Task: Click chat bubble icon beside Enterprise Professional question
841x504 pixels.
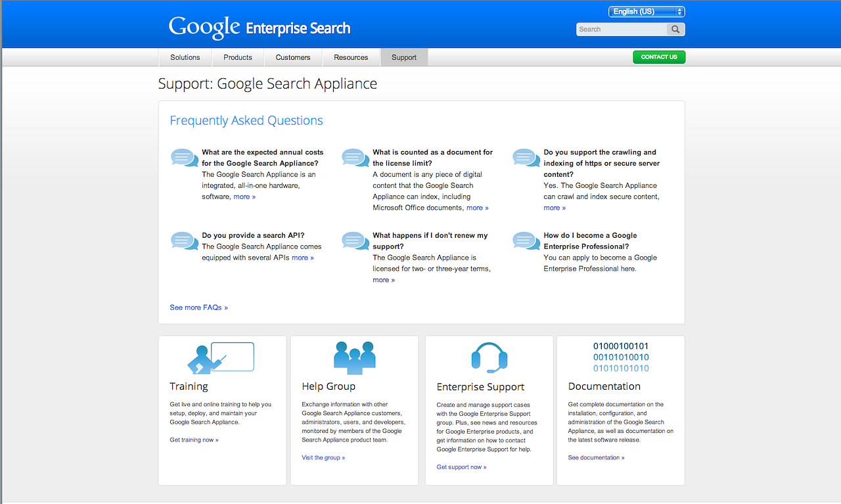Action: tap(526, 241)
